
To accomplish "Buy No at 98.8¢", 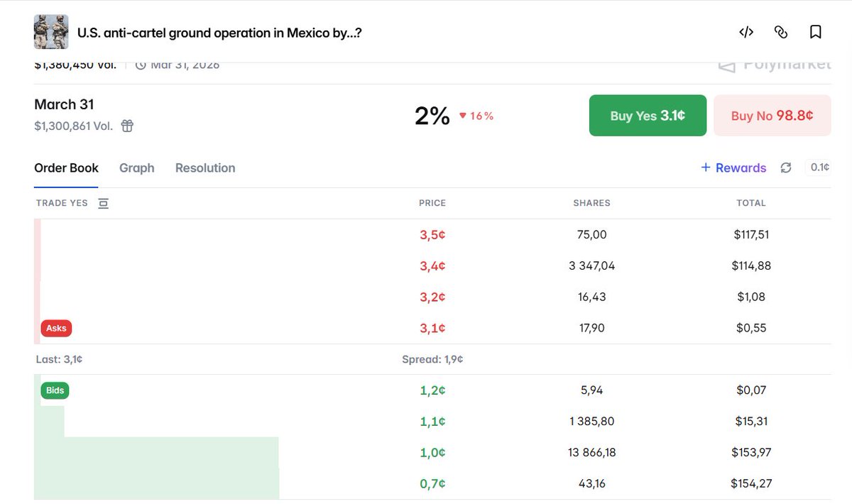I will pyautogui.click(x=772, y=115).
